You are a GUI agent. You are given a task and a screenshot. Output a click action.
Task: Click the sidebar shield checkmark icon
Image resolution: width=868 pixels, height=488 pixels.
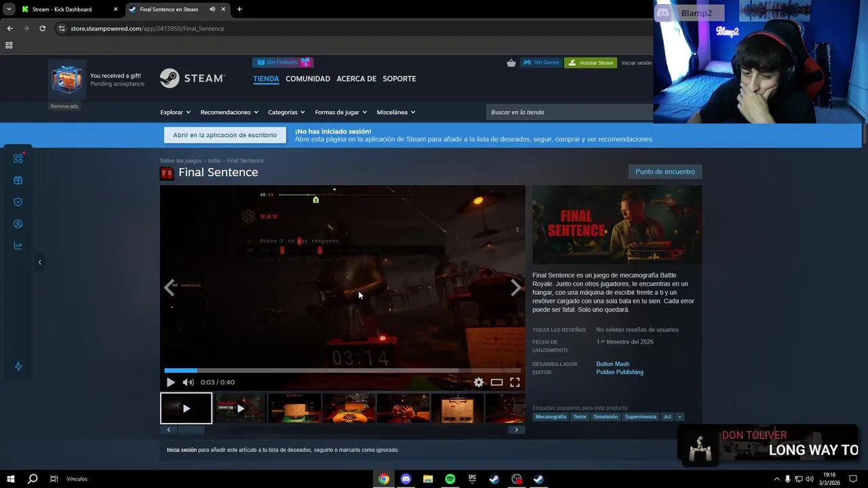[x=18, y=202]
